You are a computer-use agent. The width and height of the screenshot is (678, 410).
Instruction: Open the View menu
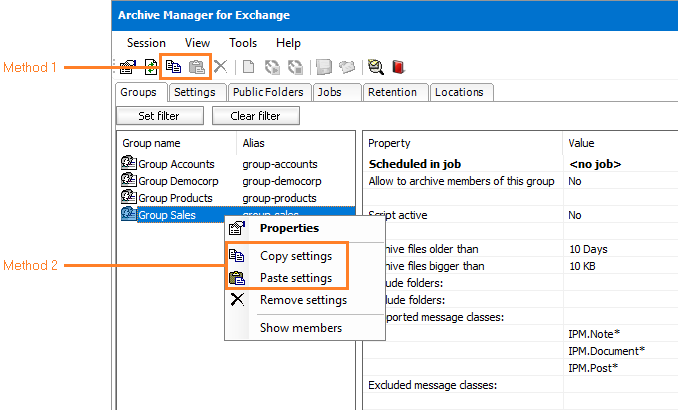(197, 43)
